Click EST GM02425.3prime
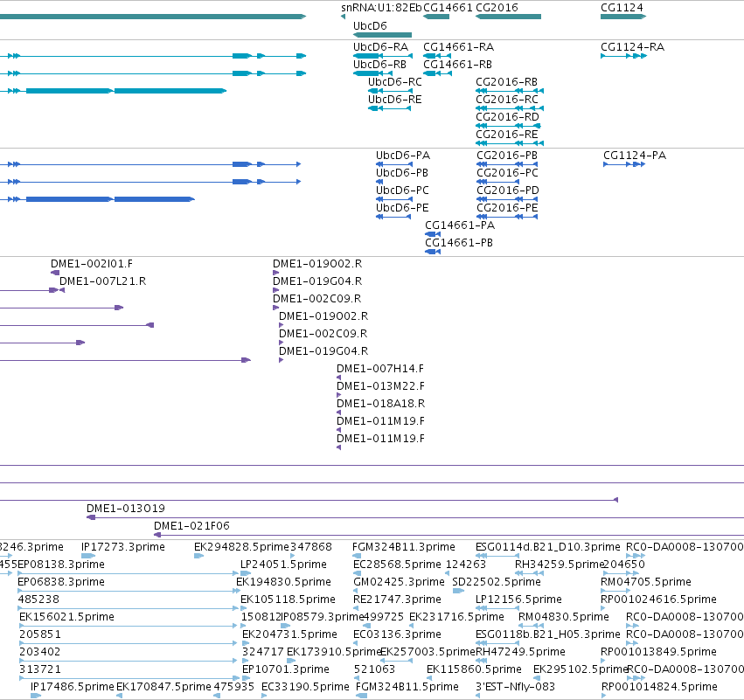Viewport: 744px width, 700px height. click(x=399, y=582)
